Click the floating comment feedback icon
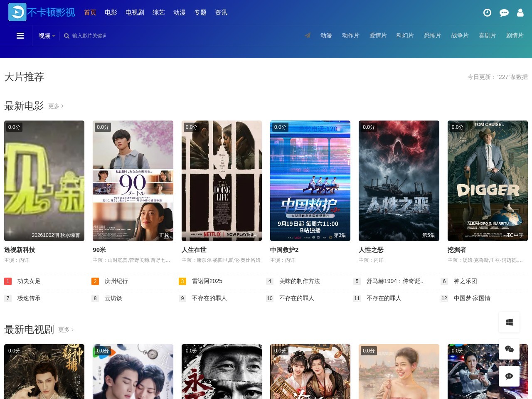Viewport: 532px width, 399px height. 509,376
